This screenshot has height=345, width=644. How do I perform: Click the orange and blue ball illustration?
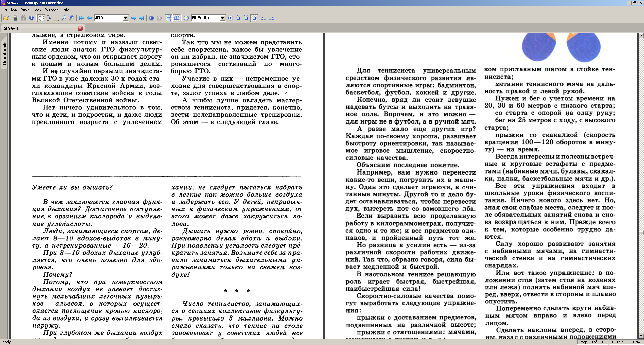pyautogui.click(x=561, y=47)
